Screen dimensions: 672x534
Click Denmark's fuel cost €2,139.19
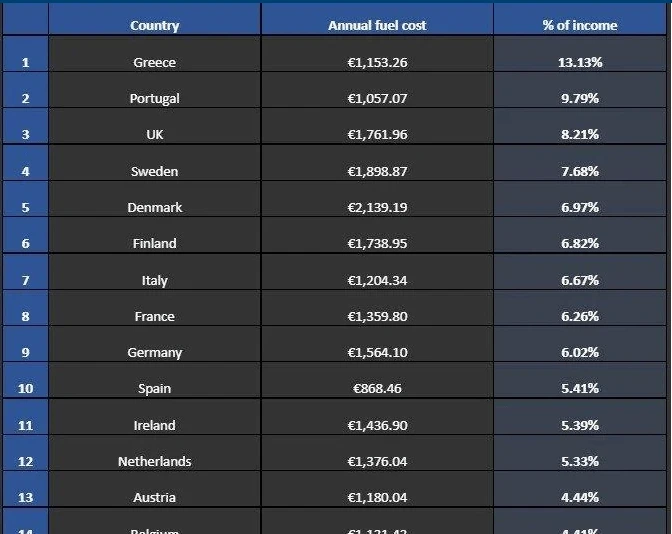(377, 207)
